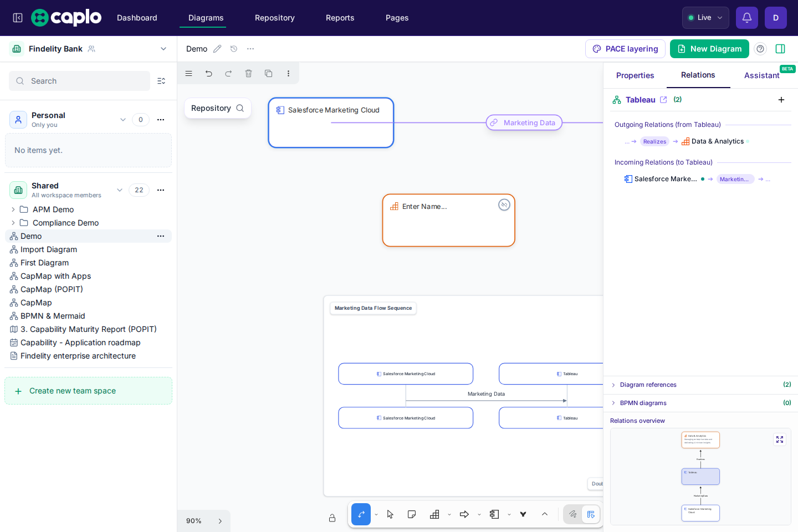
Task: Go to Repository nav tab
Action: point(275,18)
